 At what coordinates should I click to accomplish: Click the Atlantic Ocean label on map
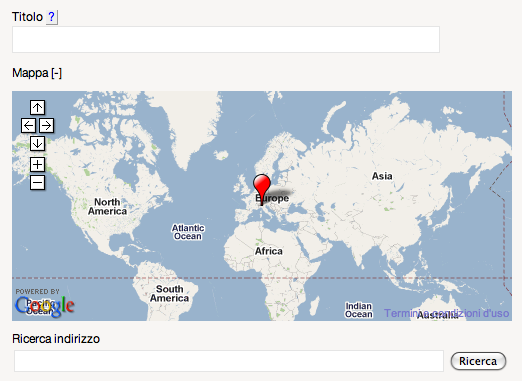pyautogui.click(x=188, y=232)
